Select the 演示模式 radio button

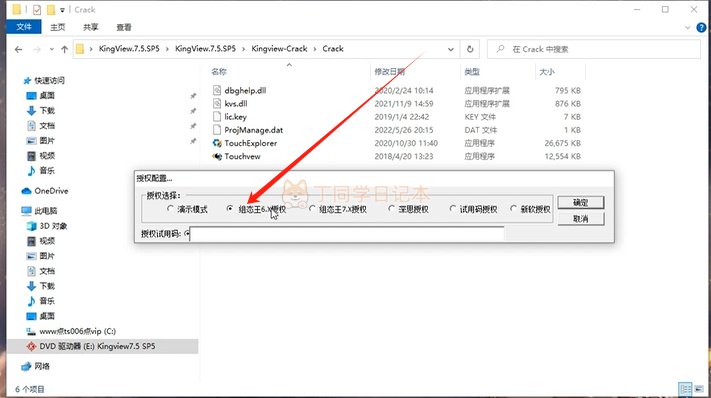click(x=170, y=209)
